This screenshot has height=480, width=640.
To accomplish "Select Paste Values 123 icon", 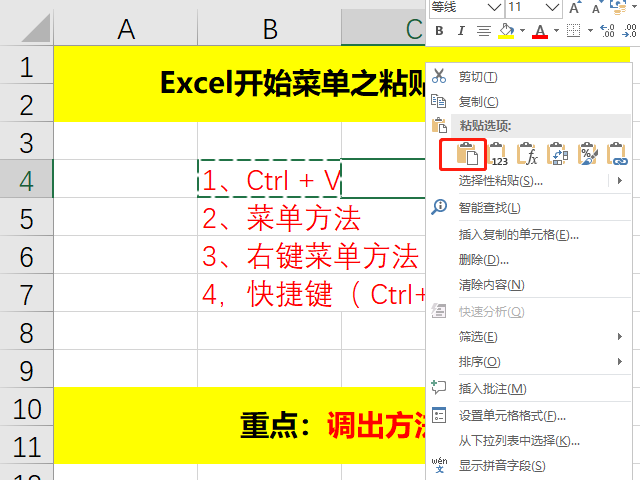I will coord(498,154).
